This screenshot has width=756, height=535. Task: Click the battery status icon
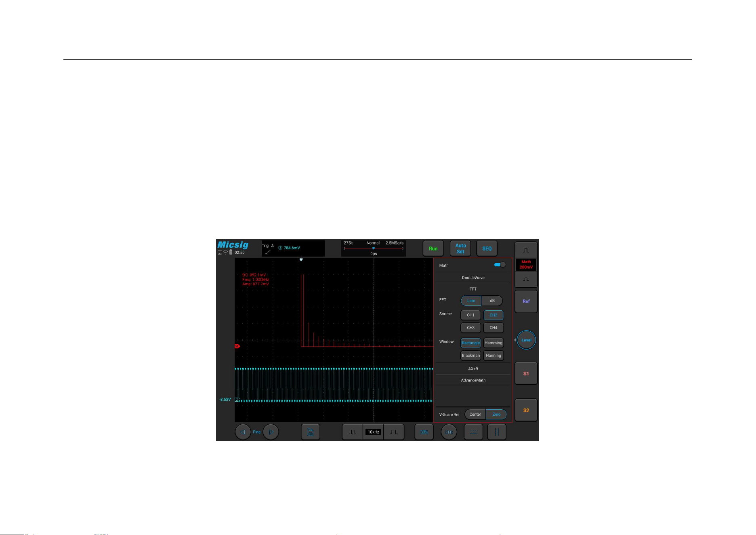(x=231, y=252)
